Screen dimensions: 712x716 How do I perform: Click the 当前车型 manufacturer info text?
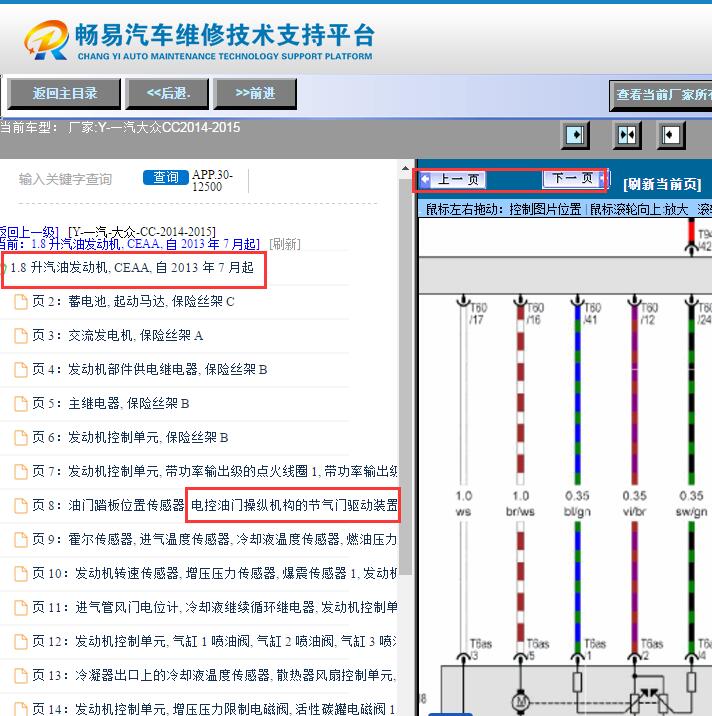tap(120, 127)
